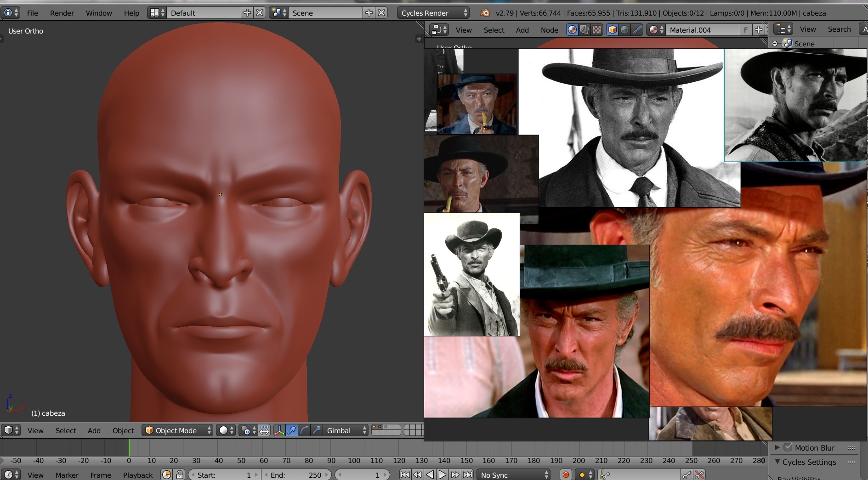The width and height of the screenshot is (868, 480).
Task: Open the 3D viewport Select menu
Action: pos(66,430)
